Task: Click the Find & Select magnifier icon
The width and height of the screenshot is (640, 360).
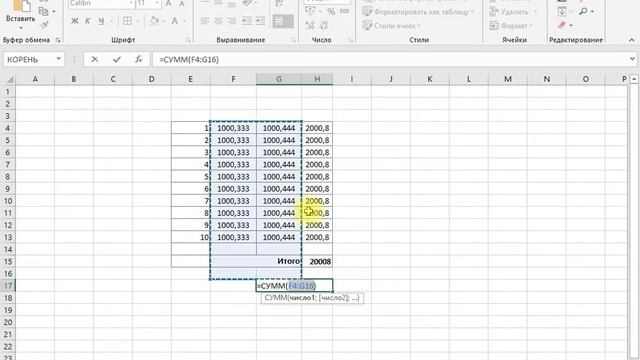Action: (x=584, y=11)
